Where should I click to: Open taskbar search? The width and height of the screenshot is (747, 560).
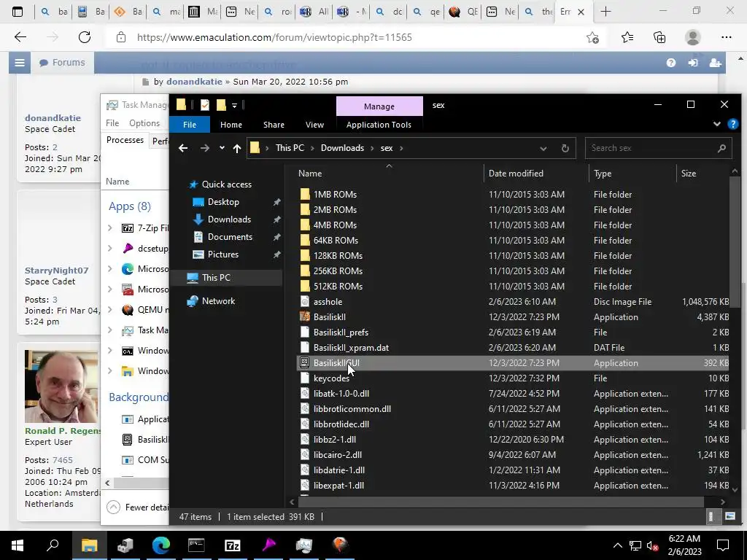coord(53,545)
